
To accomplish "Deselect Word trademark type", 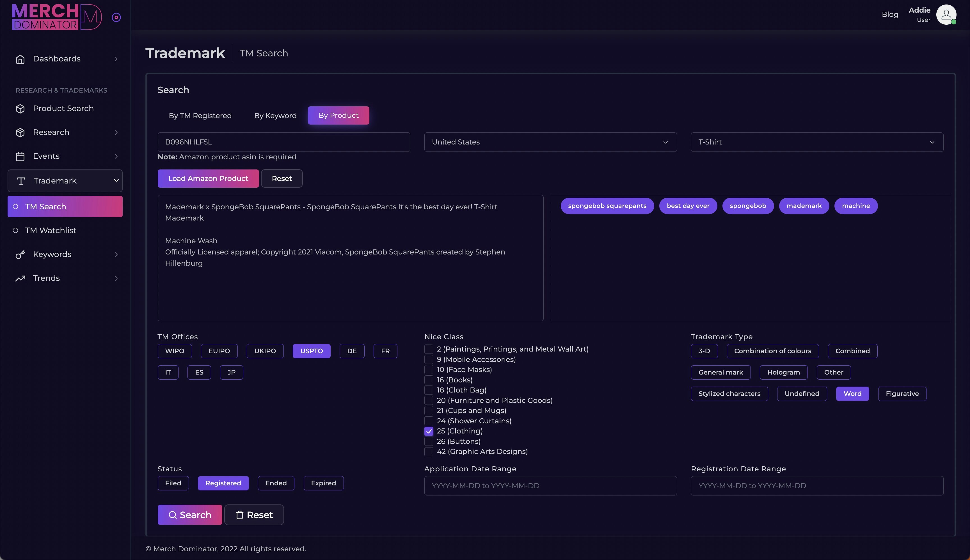I will pos(852,394).
